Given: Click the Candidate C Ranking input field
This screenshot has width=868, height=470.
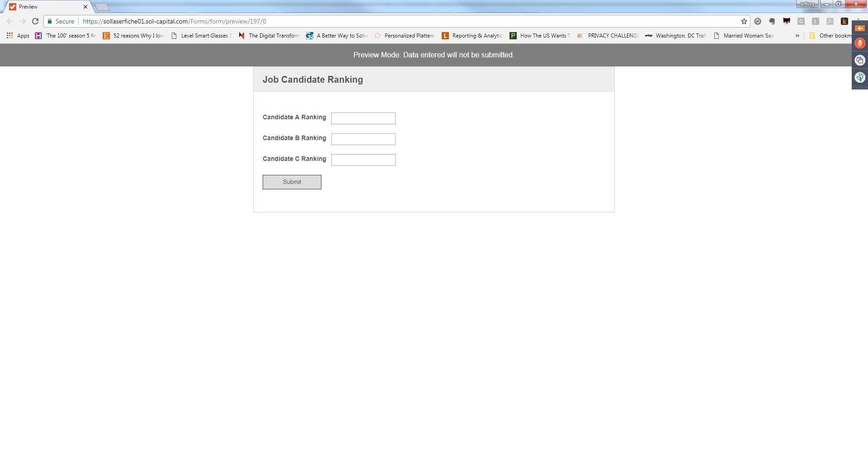Looking at the screenshot, I should click(x=363, y=160).
